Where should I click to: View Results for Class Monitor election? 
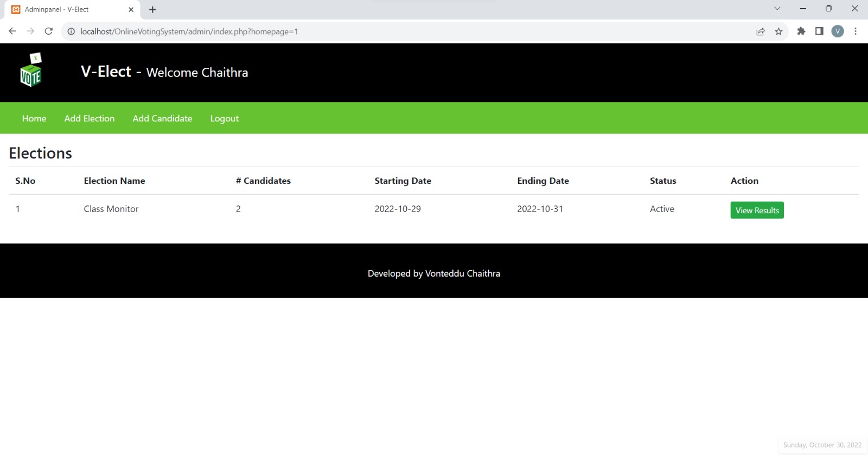(x=757, y=210)
